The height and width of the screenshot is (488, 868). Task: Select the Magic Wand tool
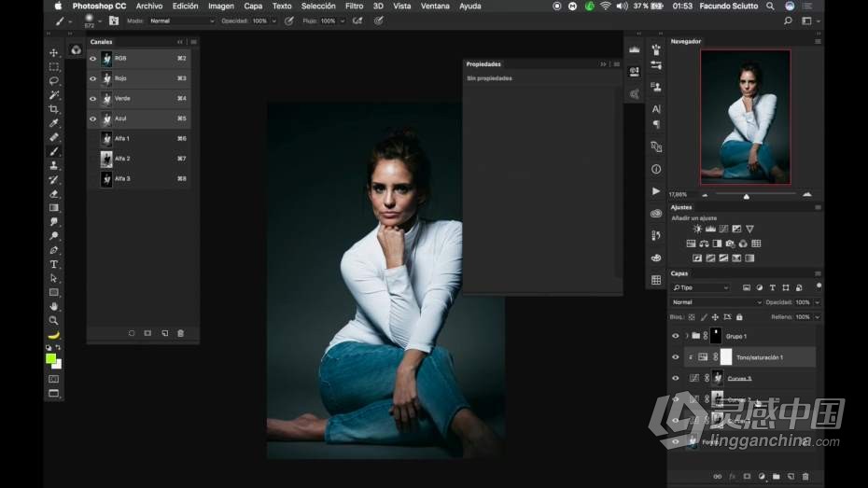54,95
